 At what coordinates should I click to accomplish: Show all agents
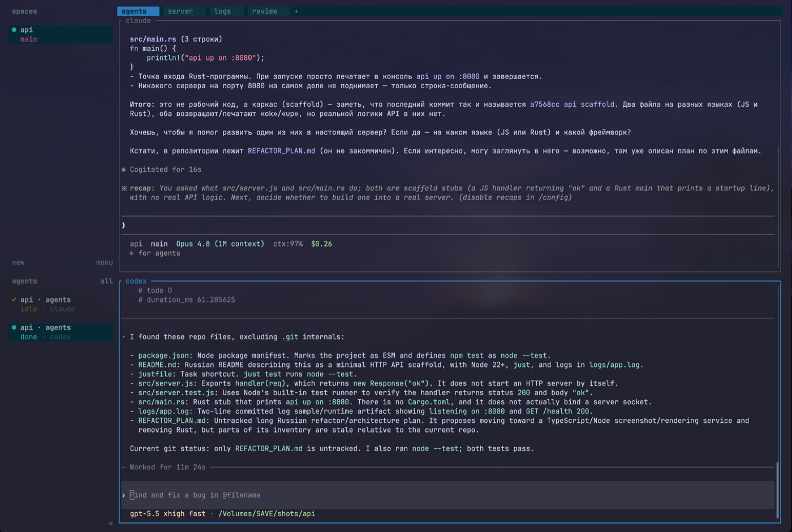click(106, 281)
